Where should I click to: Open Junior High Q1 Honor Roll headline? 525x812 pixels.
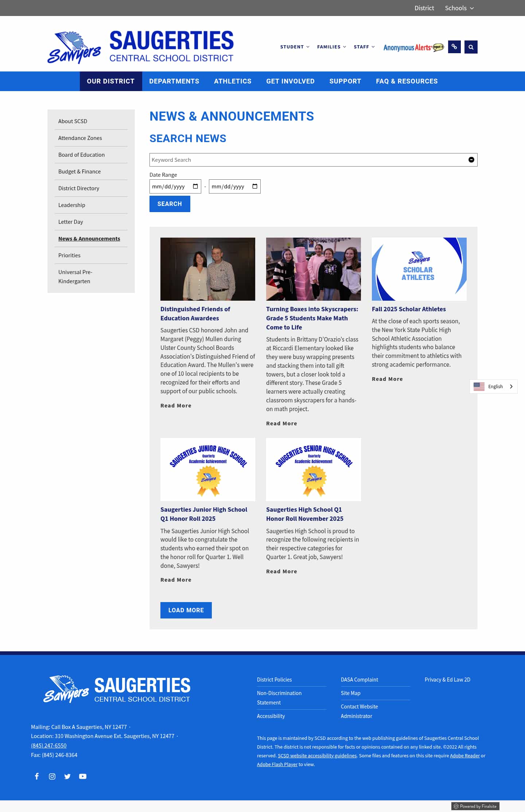pos(204,514)
